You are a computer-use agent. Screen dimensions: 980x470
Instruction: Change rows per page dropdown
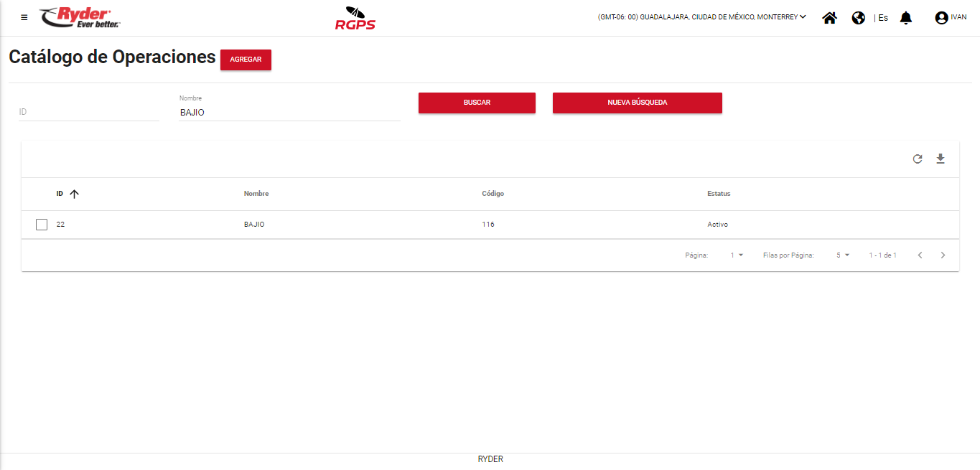click(842, 255)
